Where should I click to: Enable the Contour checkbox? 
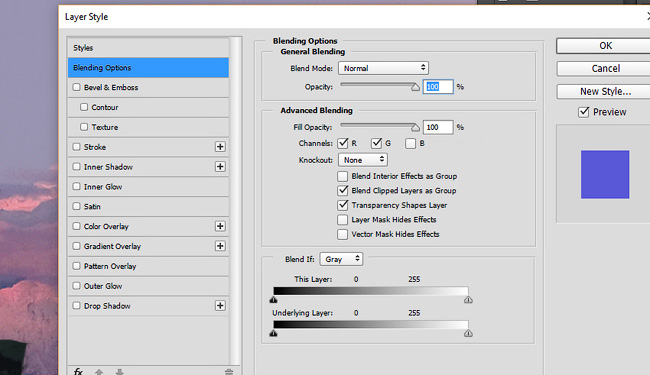(84, 107)
